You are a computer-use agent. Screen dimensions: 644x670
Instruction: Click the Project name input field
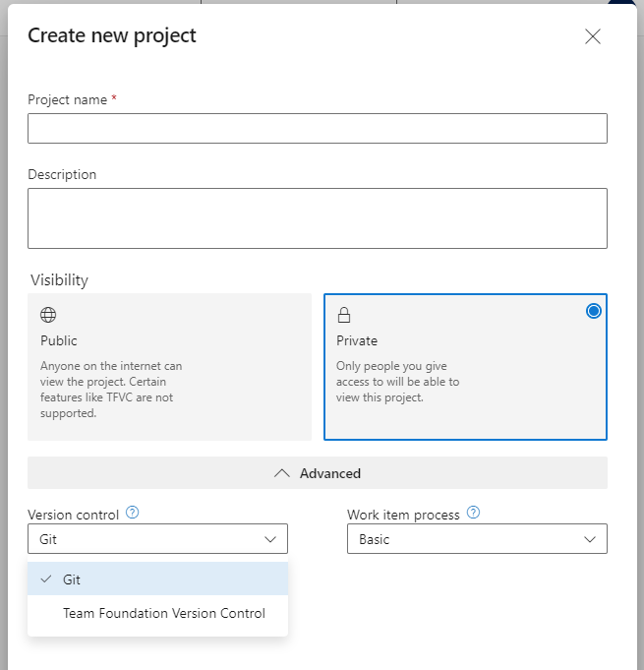(317, 129)
